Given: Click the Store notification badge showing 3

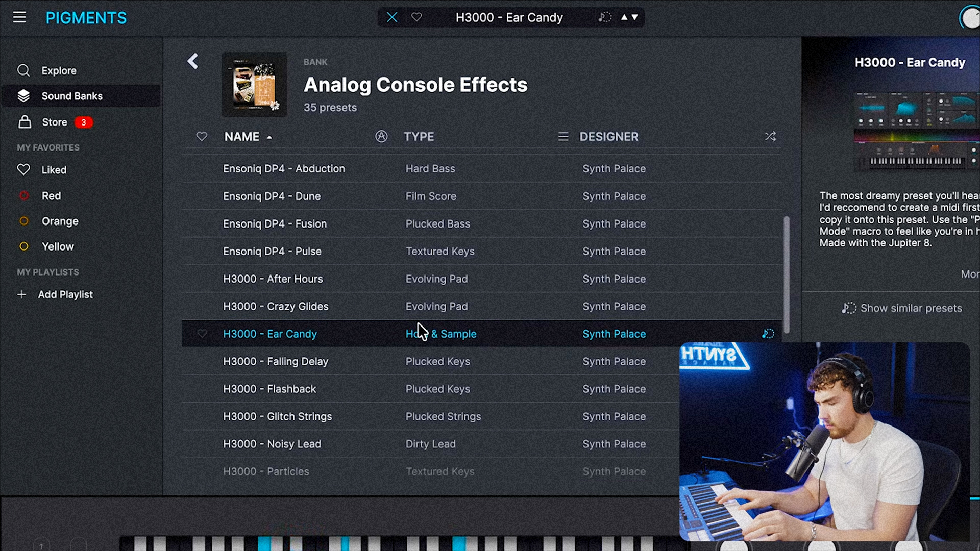Looking at the screenshot, I should pos(84,122).
